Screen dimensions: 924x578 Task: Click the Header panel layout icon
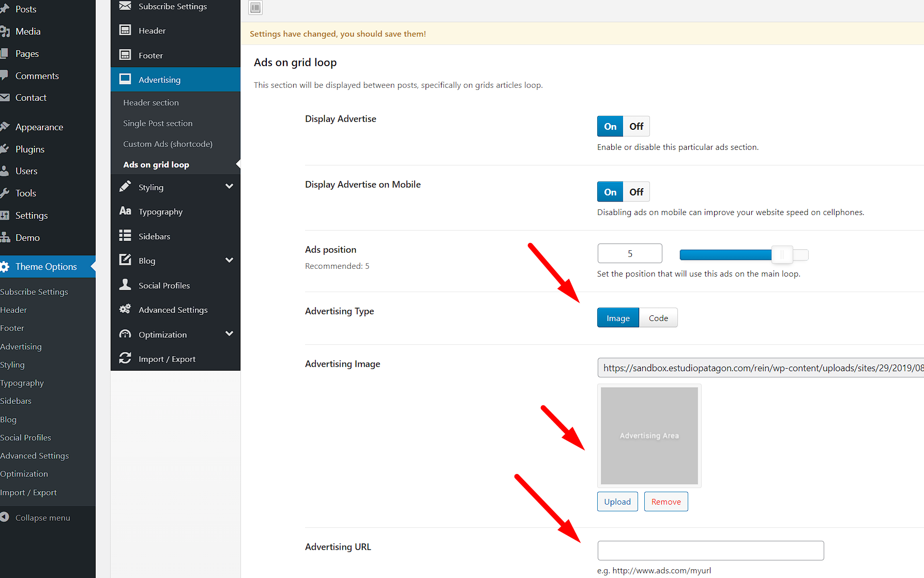pyautogui.click(x=125, y=30)
